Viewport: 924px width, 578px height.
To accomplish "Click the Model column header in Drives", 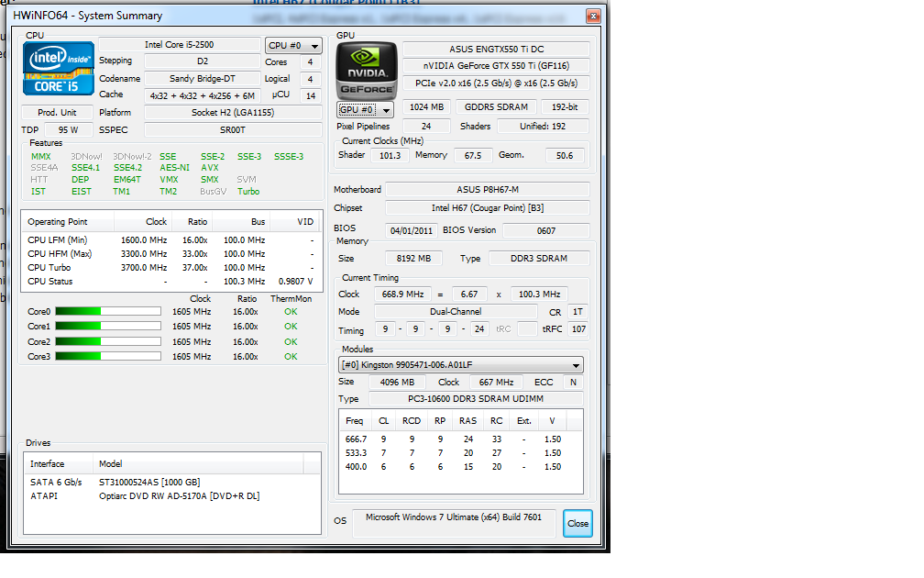I will click(198, 463).
